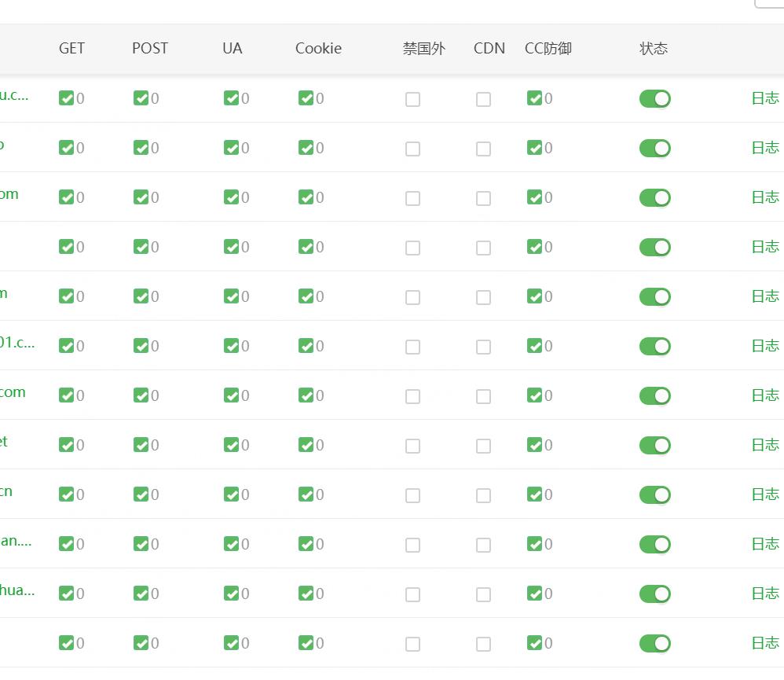
Task: Check CDN in the 'et' row
Action: tap(483, 446)
